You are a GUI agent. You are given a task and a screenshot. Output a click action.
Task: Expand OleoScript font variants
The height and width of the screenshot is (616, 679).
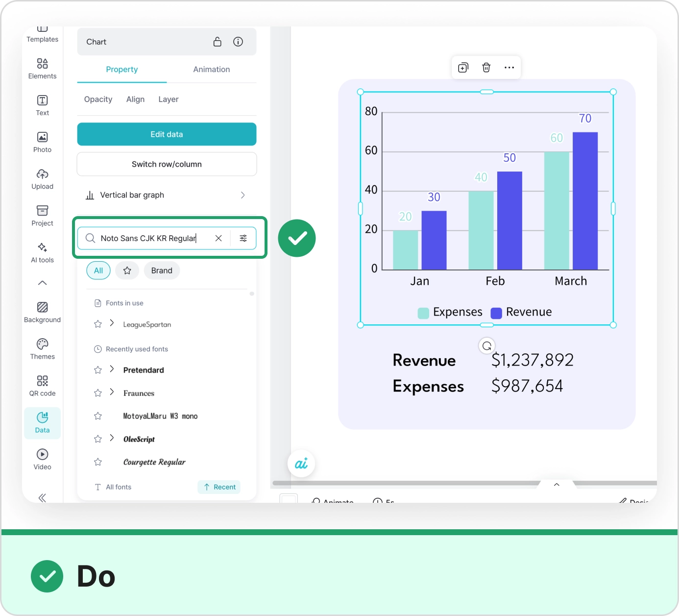tap(112, 438)
